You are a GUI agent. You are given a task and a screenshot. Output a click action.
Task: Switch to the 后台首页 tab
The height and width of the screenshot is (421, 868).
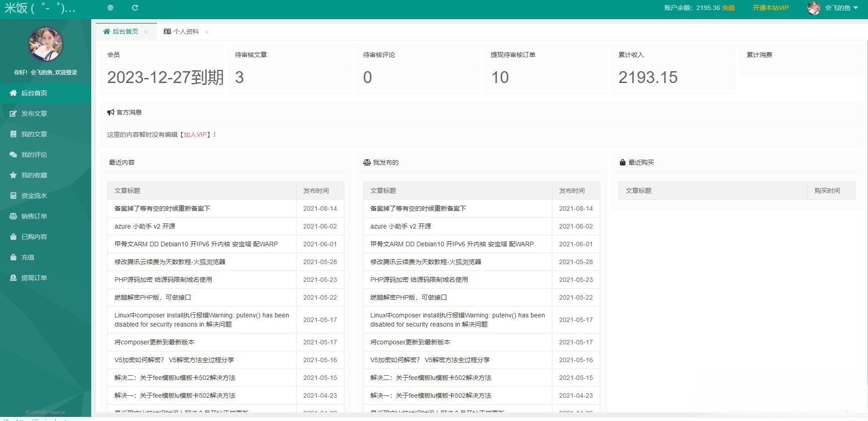[x=124, y=31]
